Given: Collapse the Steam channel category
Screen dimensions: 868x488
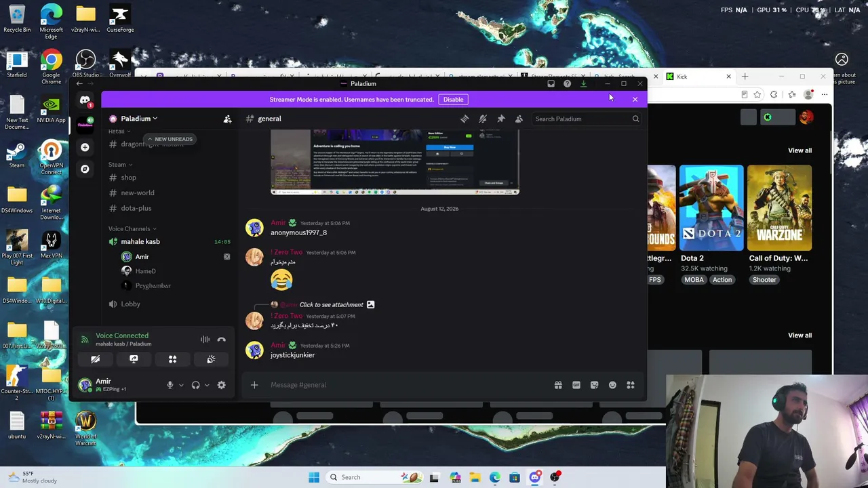Looking at the screenshot, I should pos(120,164).
